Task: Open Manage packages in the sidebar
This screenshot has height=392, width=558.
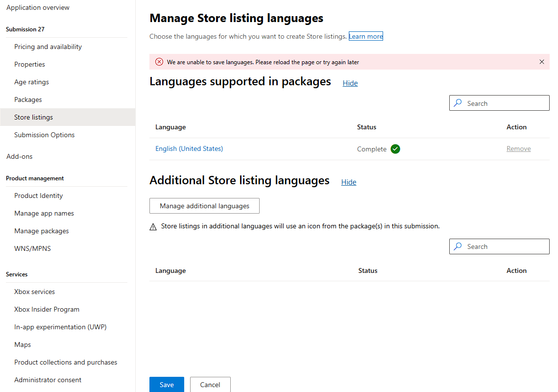Action: (42, 231)
